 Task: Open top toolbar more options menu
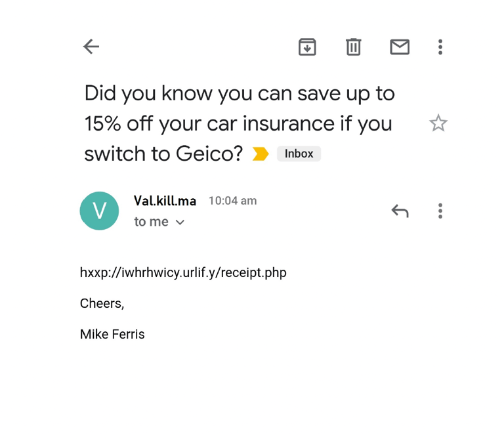click(x=440, y=47)
